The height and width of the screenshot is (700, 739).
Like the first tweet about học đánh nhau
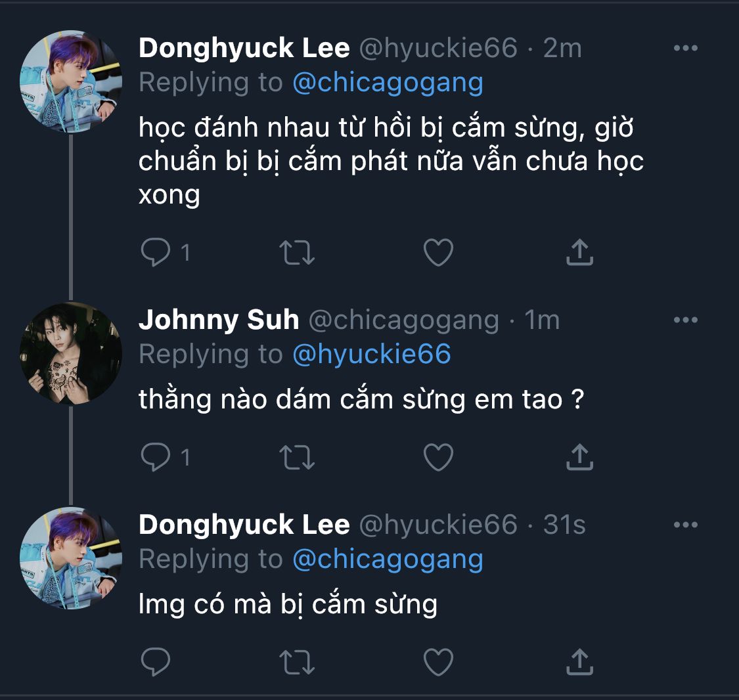(438, 252)
